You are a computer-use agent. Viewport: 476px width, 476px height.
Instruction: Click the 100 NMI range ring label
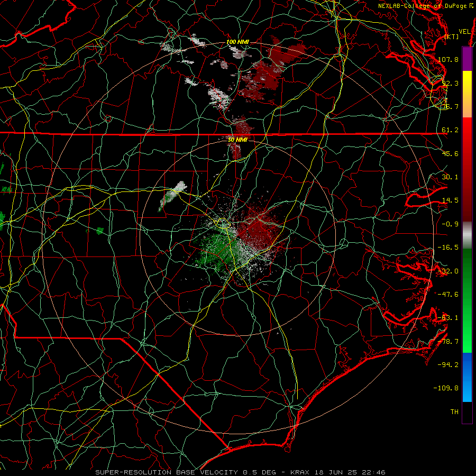click(x=237, y=42)
